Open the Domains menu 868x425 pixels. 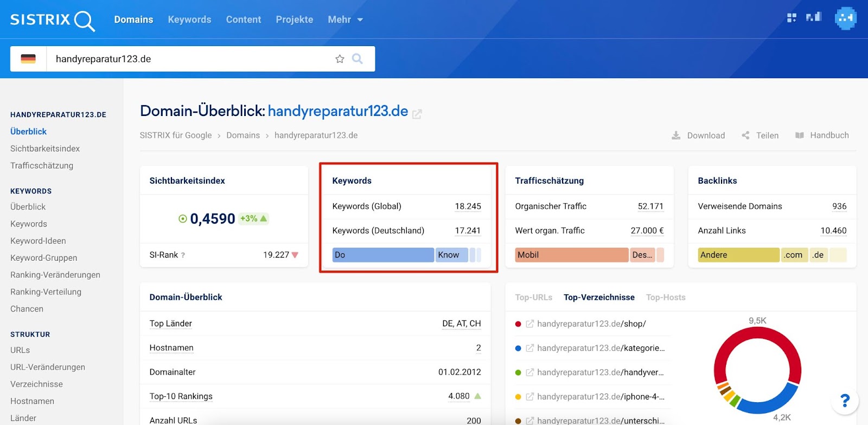tap(133, 20)
